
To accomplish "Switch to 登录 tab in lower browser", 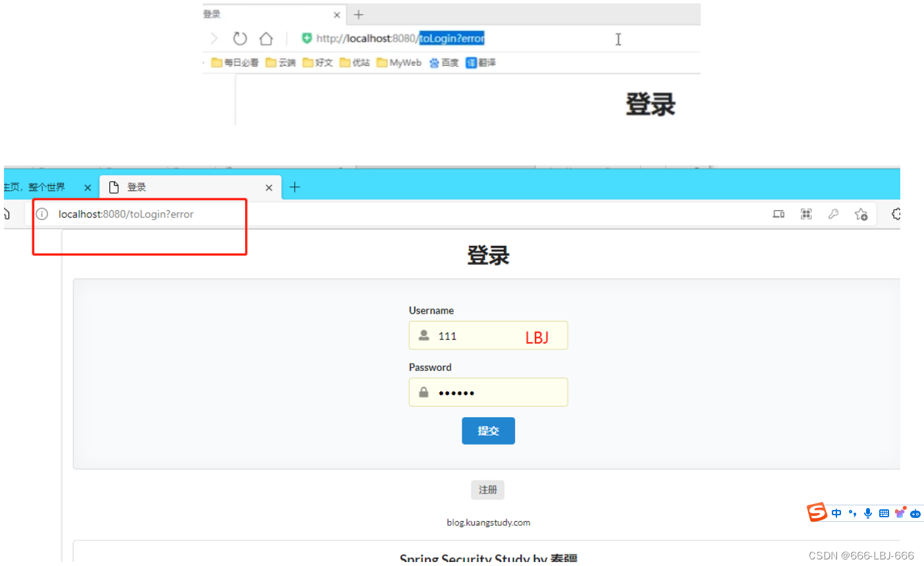I will click(190, 187).
